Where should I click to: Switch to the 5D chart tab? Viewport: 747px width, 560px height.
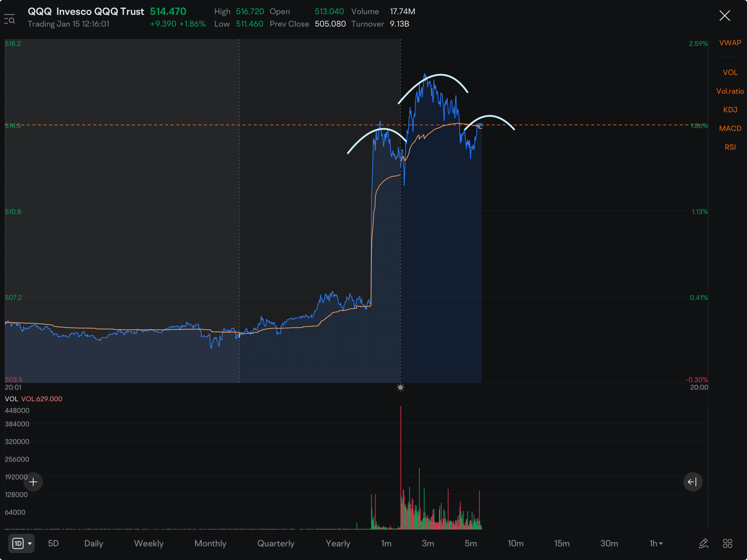[x=53, y=543]
